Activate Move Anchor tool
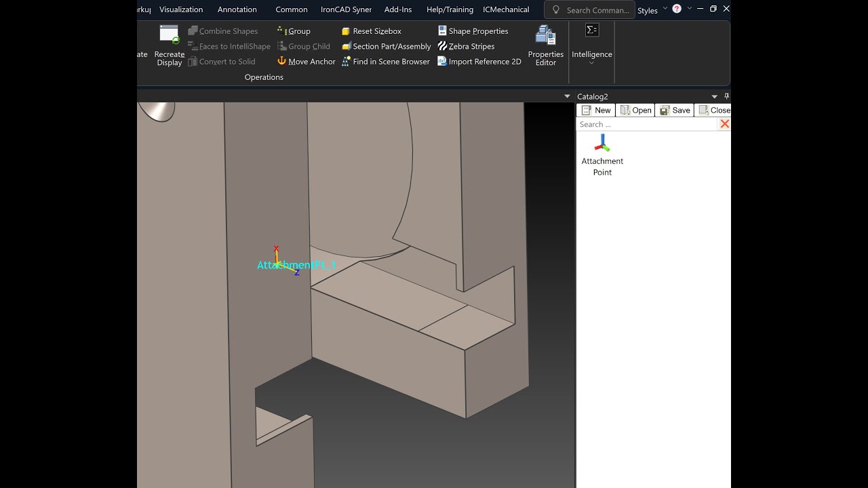This screenshot has height=488, width=868. coord(307,62)
